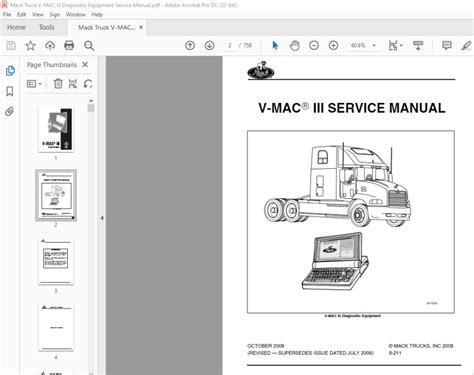The image size is (474, 375).
Task: Open the Bookmarks panel icon
Action: pos(10,91)
